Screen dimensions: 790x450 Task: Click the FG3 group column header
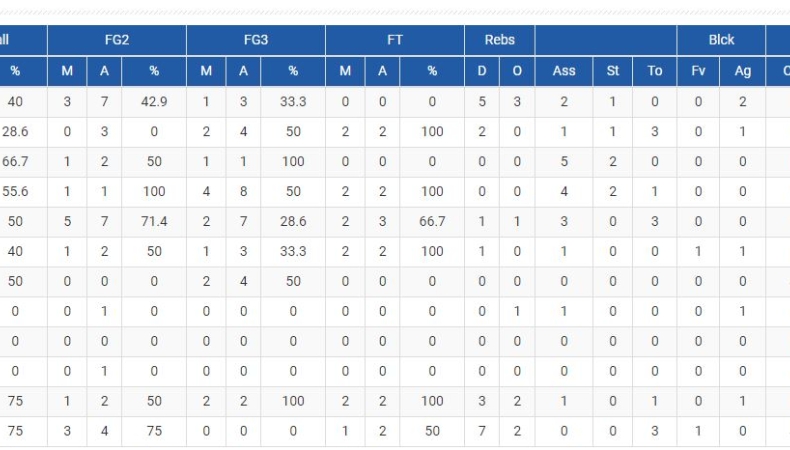coord(255,40)
